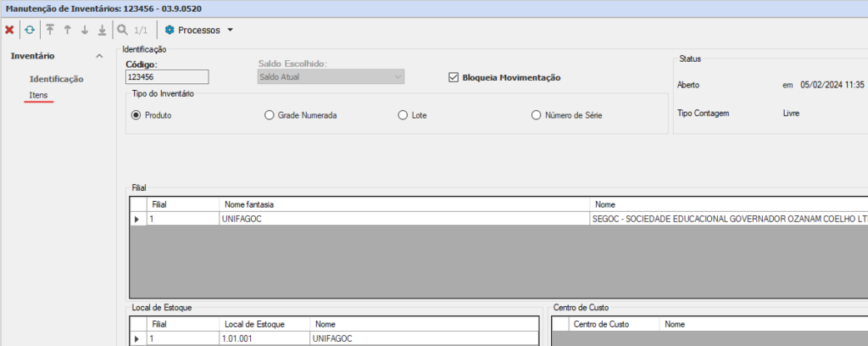Switch to Itens in the sidebar
The width and height of the screenshot is (868, 346).
(x=38, y=94)
